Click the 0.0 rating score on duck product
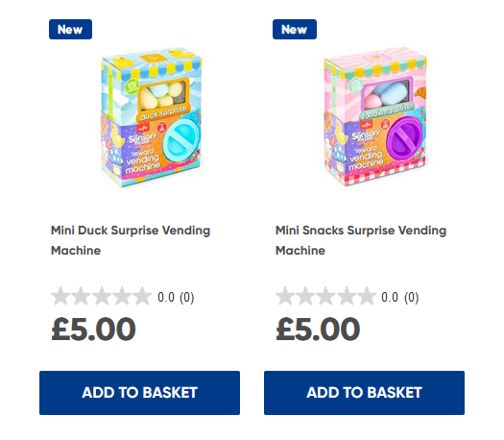504x440 pixels. click(x=166, y=298)
